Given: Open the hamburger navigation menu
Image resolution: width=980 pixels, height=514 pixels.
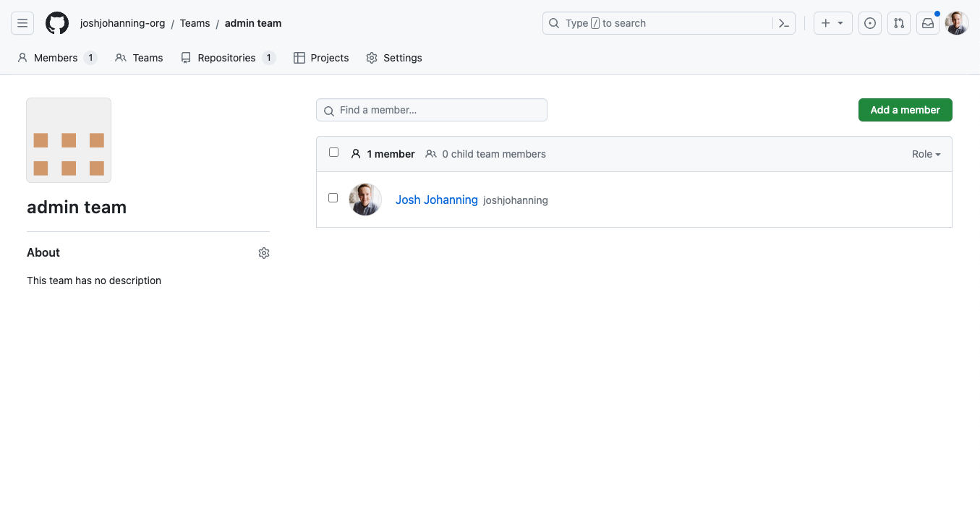Looking at the screenshot, I should pos(22,23).
